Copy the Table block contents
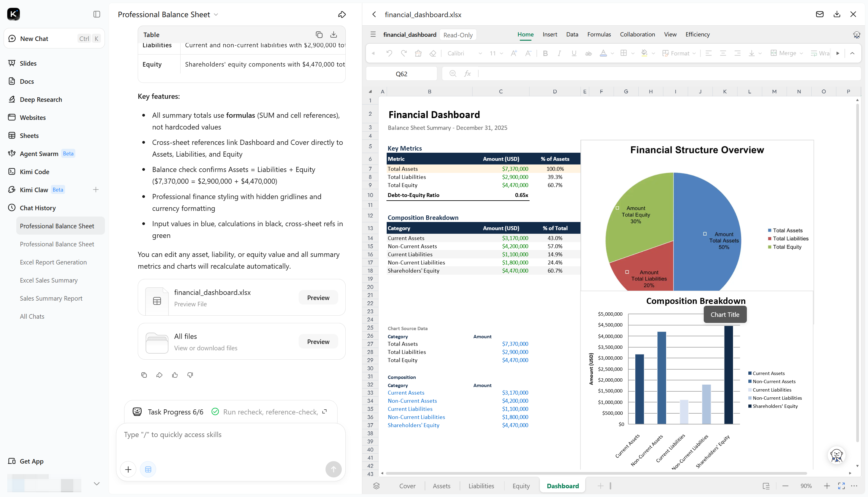This screenshot has width=868, height=497. pos(319,34)
